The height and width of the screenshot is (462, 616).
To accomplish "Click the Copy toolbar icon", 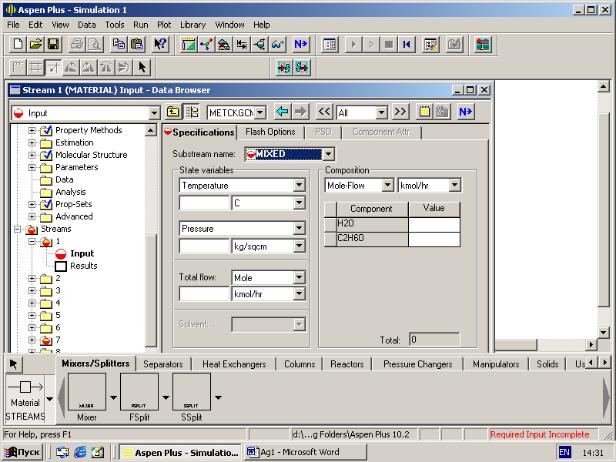I will coord(119,44).
